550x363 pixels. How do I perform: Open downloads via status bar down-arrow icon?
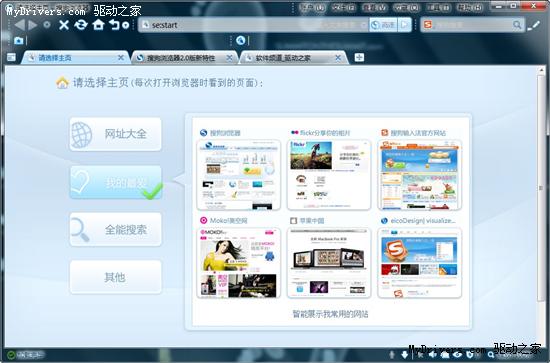pos(404,355)
